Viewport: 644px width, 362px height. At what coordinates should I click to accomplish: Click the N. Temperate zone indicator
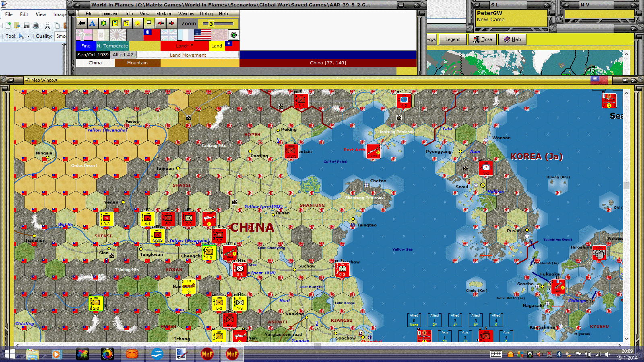(x=112, y=46)
